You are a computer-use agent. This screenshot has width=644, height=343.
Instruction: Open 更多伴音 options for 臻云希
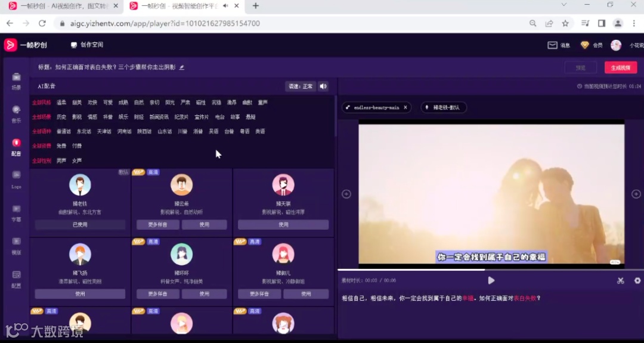[158, 225]
